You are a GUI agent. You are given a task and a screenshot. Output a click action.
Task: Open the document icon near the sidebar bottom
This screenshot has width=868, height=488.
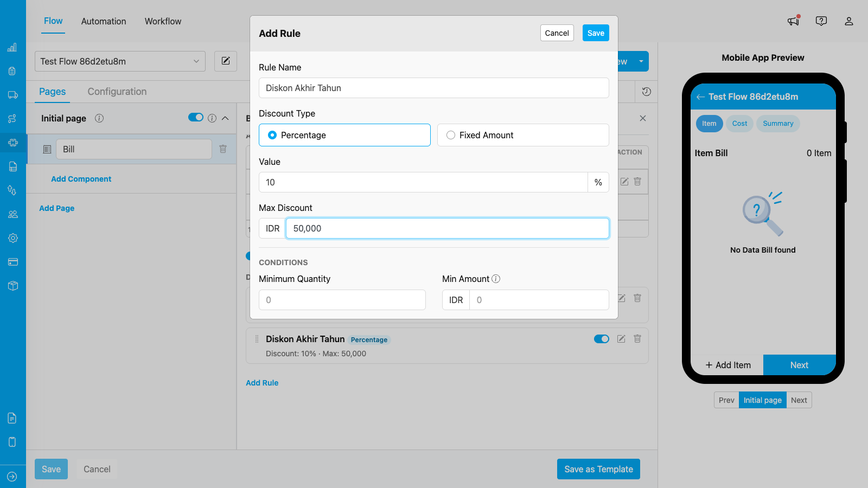click(12, 418)
